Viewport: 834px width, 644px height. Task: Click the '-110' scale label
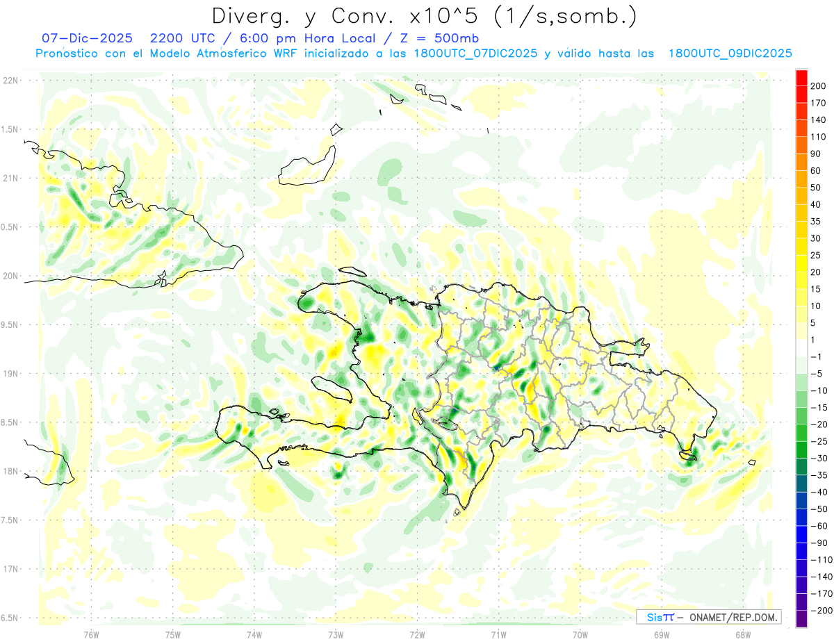pos(823,560)
